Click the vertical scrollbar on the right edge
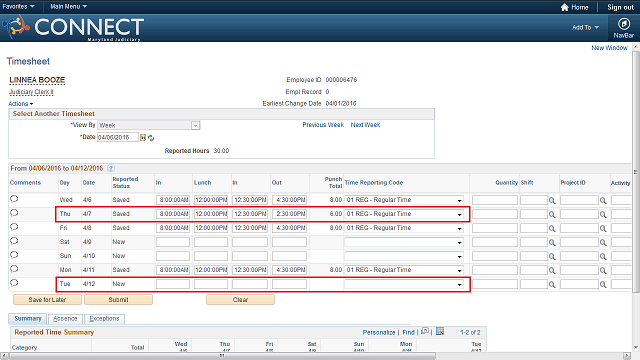 pyautogui.click(x=636, y=171)
